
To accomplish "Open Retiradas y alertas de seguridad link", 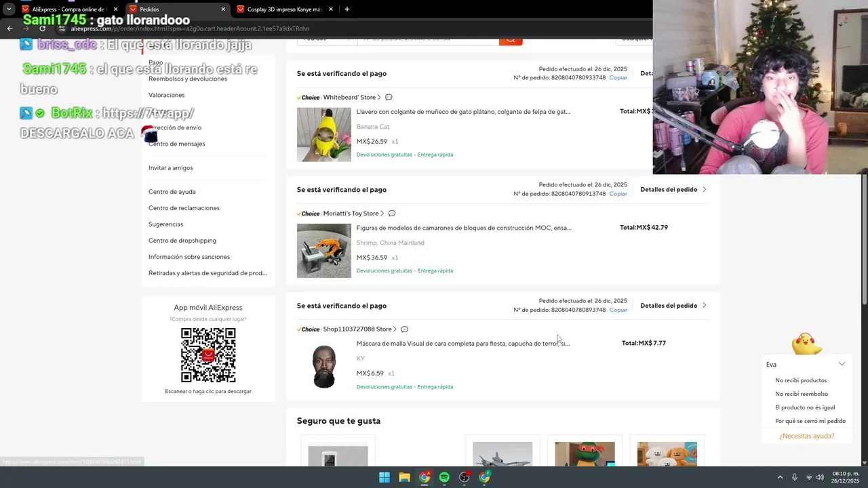I will [208, 273].
